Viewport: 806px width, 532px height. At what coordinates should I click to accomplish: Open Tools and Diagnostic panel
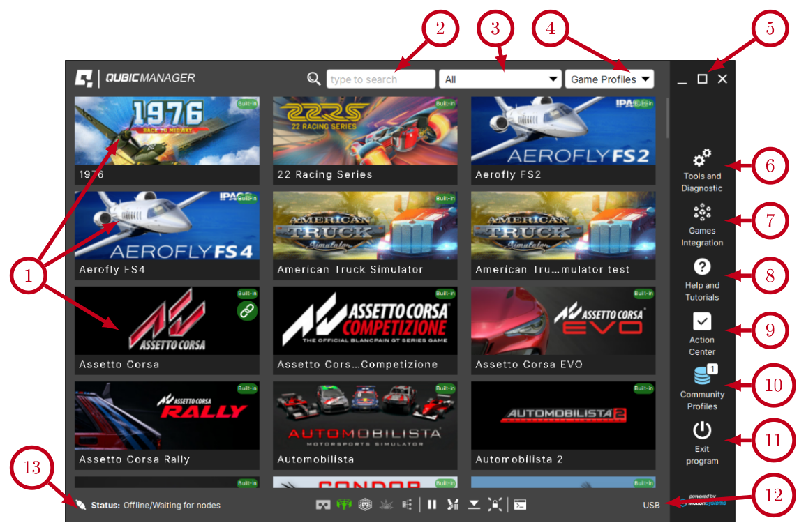pos(702,169)
